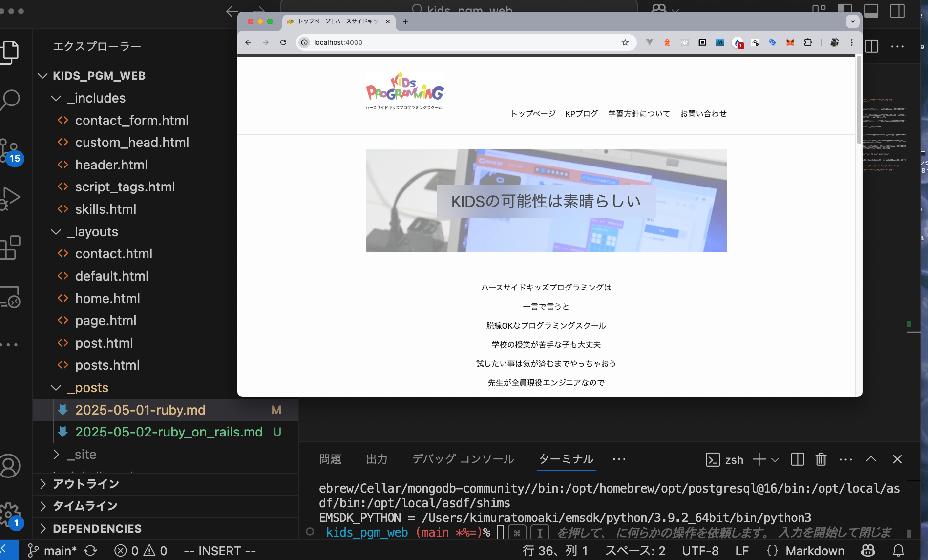Open the Extensions view icon
Viewport: 928px width, 560px height.
[10, 248]
